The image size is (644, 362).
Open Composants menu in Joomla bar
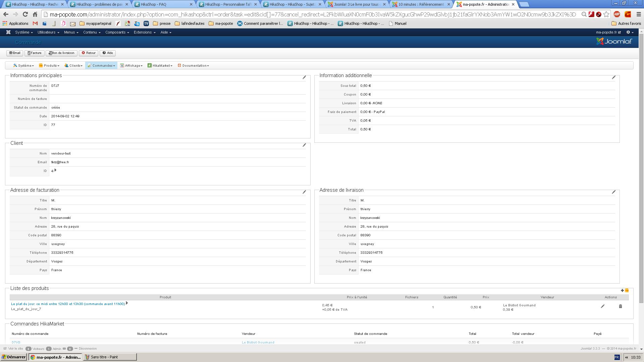117,32
